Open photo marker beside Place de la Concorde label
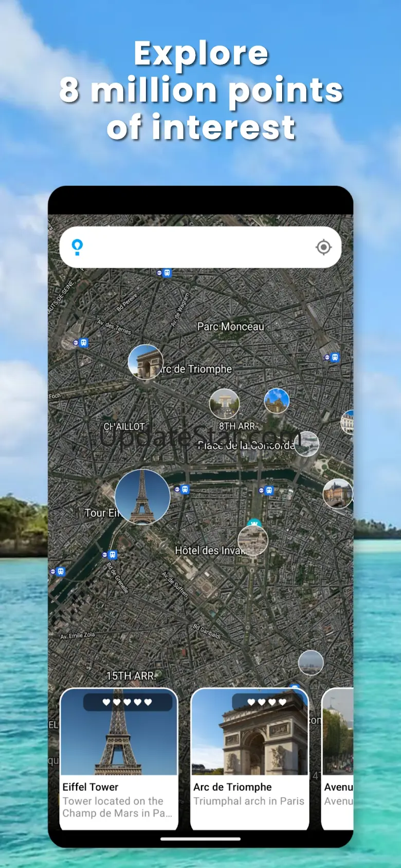The image size is (401, 868). tap(306, 444)
